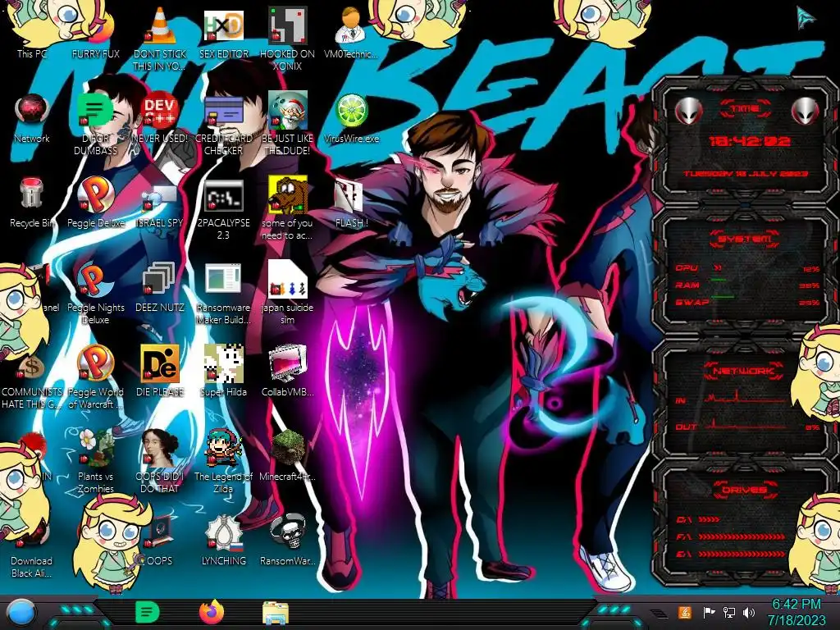Open The Legend of Zilda icon
Screen dimensions: 840x630
click(x=224, y=461)
